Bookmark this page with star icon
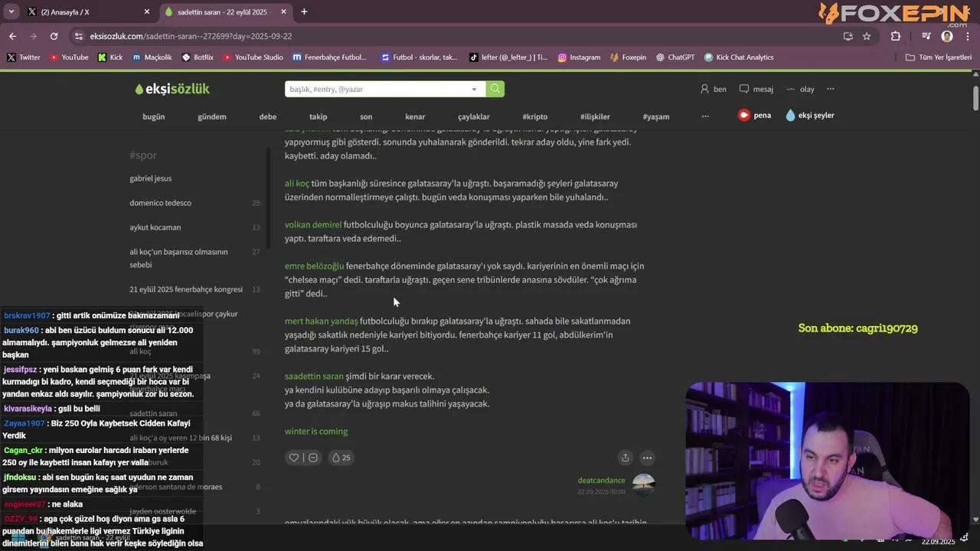980x551 pixels. (867, 36)
